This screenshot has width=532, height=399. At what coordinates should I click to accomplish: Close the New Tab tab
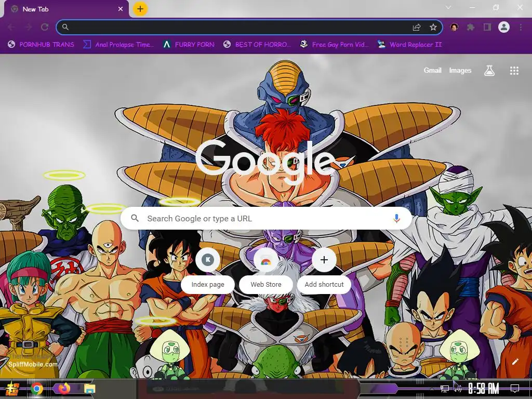tap(121, 9)
